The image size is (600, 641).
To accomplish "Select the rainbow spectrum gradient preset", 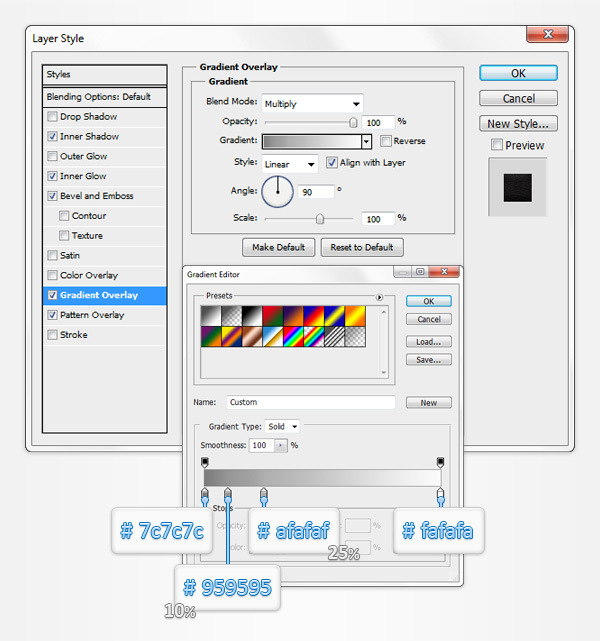I will click(x=293, y=337).
